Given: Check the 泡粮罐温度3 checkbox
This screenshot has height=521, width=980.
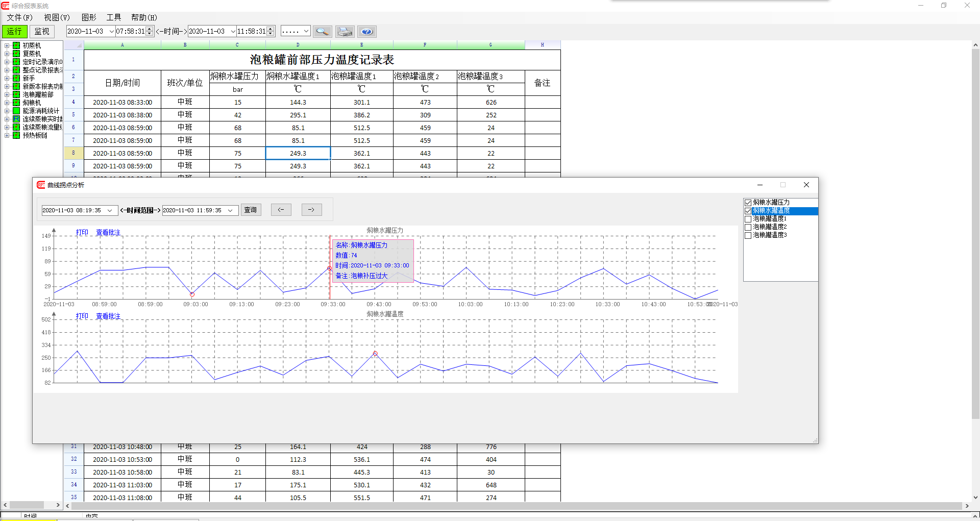Looking at the screenshot, I should click(x=748, y=235).
